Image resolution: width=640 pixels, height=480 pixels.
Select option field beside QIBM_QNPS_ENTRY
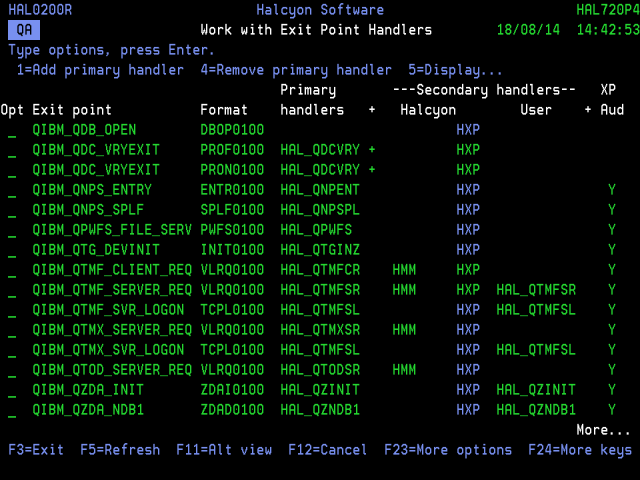pyautogui.click(x=12, y=190)
